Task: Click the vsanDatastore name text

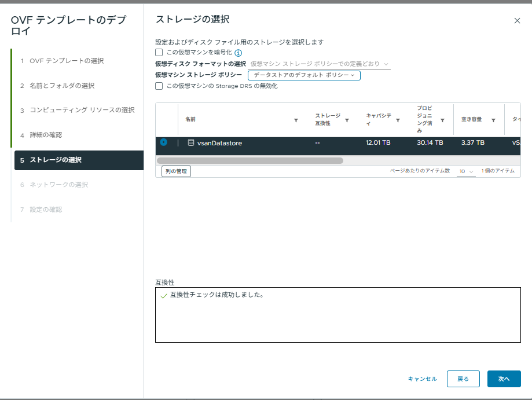Action: coord(219,143)
